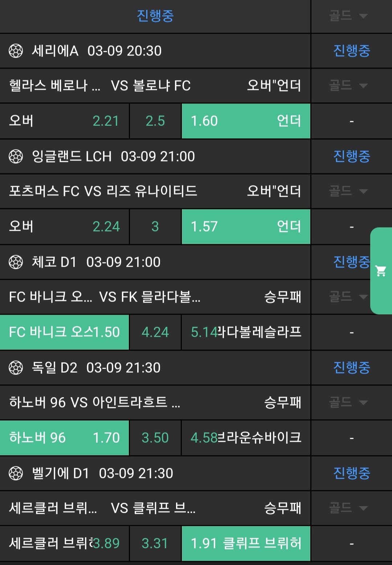Pick the draw odds 4.24 for 바니크 match
This screenshot has width=392, height=565.
pyautogui.click(x=155, y=332)
